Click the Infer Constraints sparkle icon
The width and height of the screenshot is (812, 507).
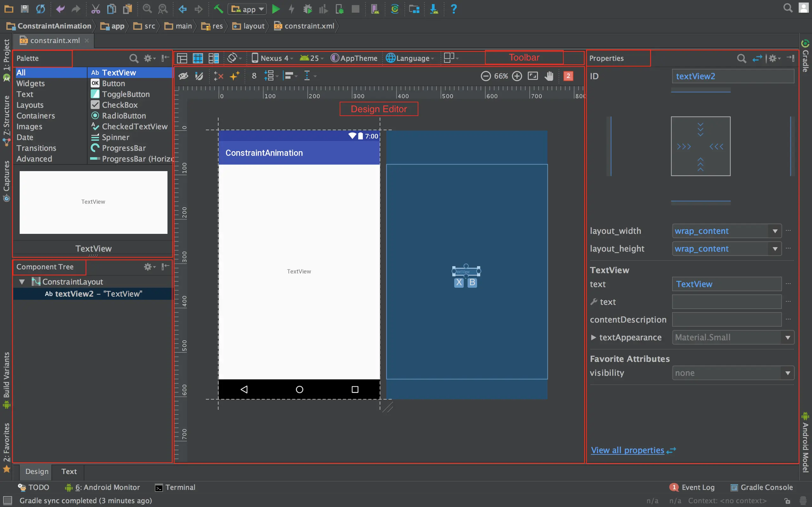pyautogui.click(x=234, y=76)
